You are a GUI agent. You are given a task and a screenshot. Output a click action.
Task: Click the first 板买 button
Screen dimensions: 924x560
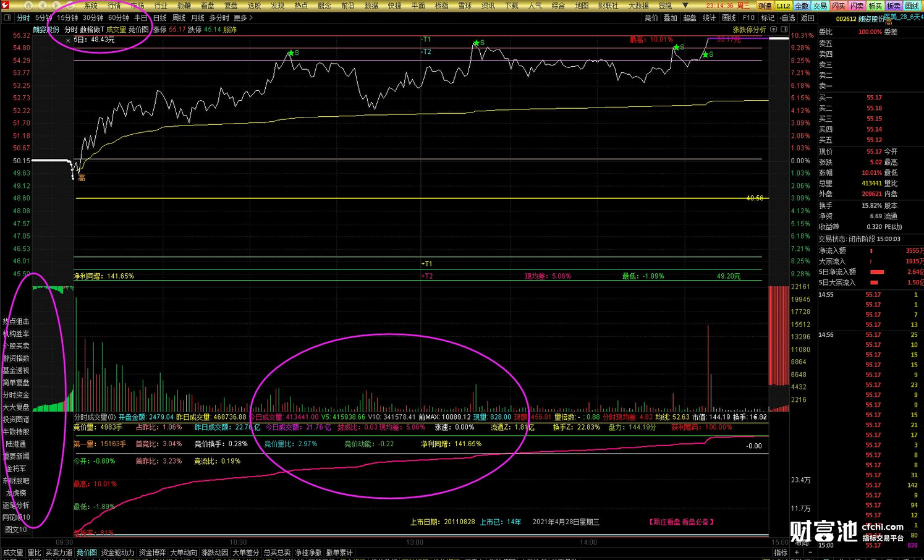[x=876, y=6]
